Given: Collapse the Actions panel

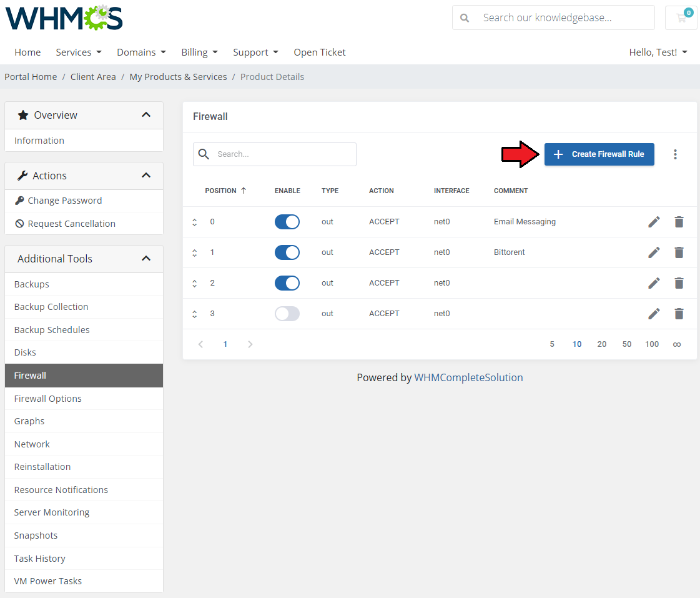Looking at the screenshot, I should 146,176.
